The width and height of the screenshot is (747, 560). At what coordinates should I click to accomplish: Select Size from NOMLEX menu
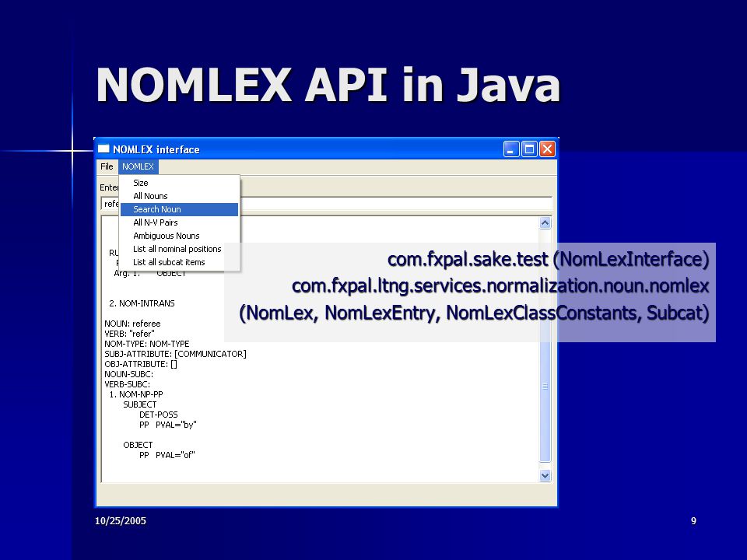pyautogui.click(x=179, y=183)
